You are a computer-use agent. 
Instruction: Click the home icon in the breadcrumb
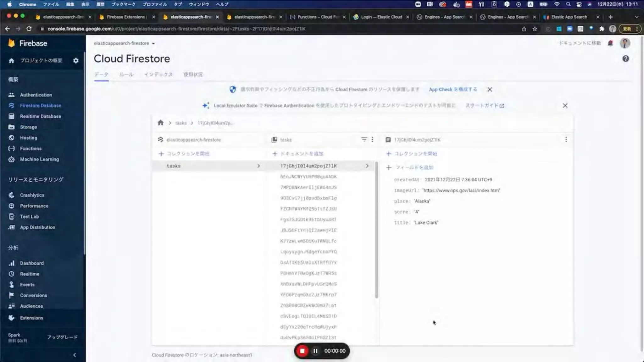[160, 123]
